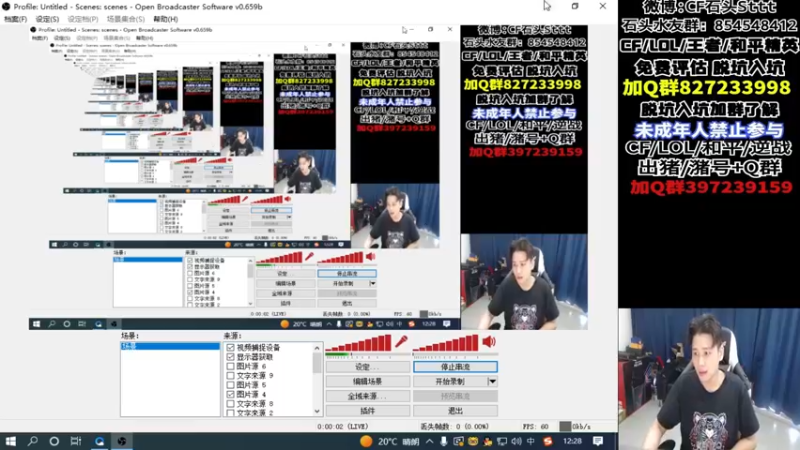Select the highlighted 场景 item in scenes list

coord(170,346)
